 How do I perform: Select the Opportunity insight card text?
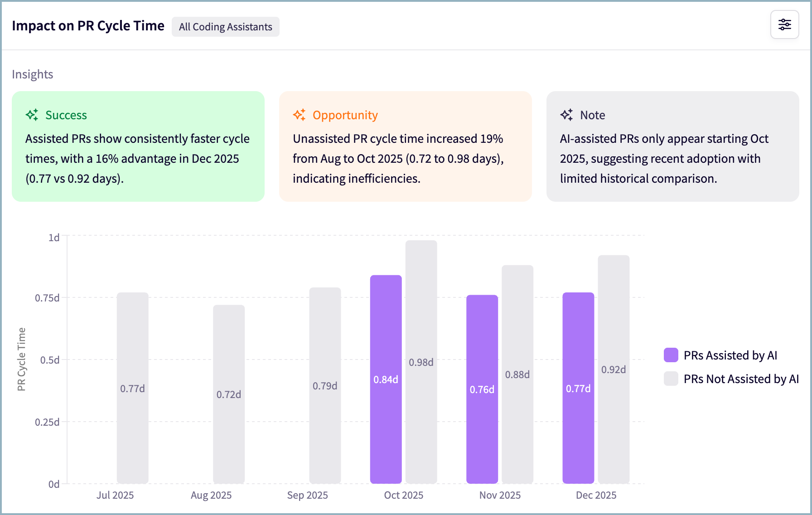coord(398,159)
